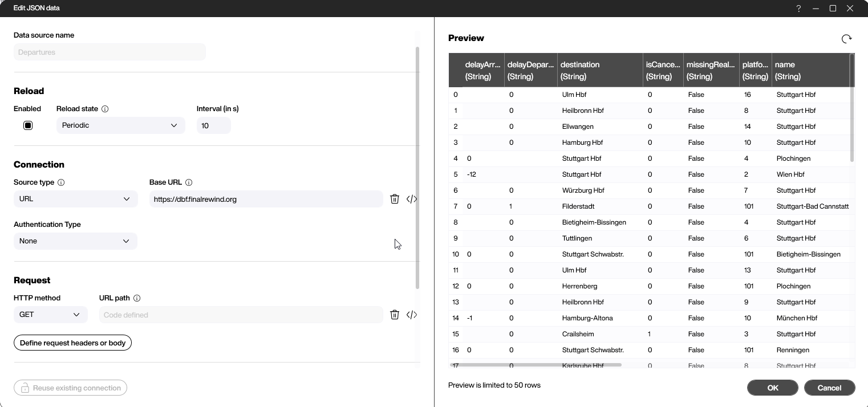
Task: Select the destination column header
Action: click(600, 70)
